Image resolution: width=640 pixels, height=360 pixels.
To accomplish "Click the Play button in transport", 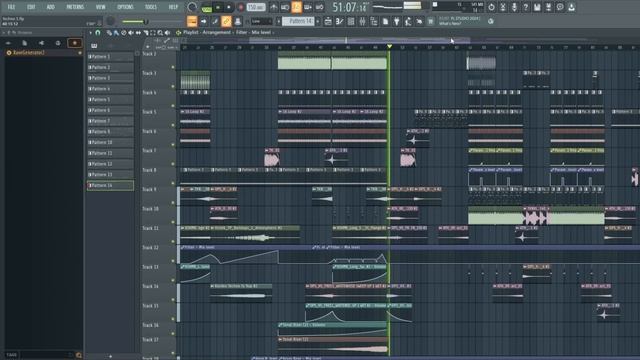I will click(218, 7).
